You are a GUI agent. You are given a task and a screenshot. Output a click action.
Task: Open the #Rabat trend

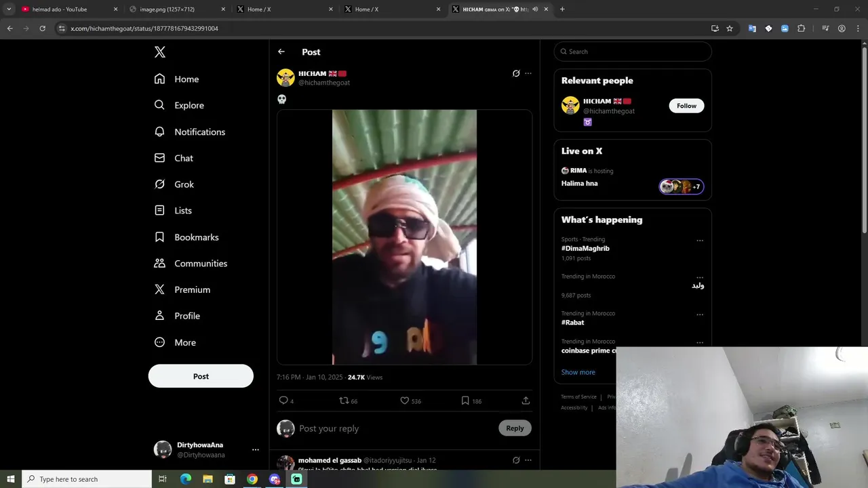coord(572,323)
